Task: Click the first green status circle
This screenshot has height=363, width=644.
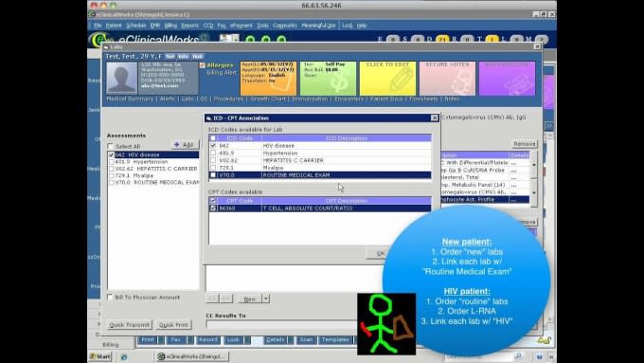Action: click(250, 40)
